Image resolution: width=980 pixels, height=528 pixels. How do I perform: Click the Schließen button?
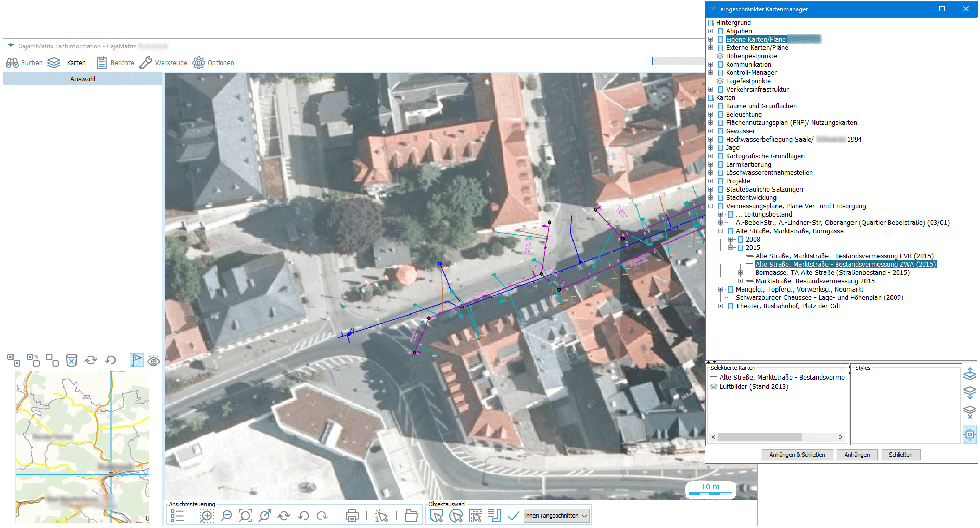pyautogui.click(x=900, y=455)
